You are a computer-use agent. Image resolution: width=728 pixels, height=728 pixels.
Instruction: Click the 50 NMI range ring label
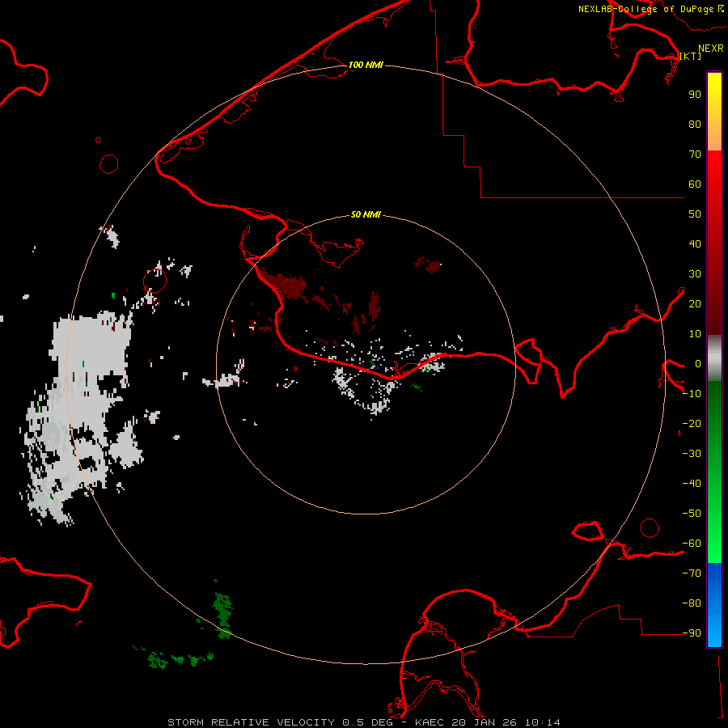[366, 214]
